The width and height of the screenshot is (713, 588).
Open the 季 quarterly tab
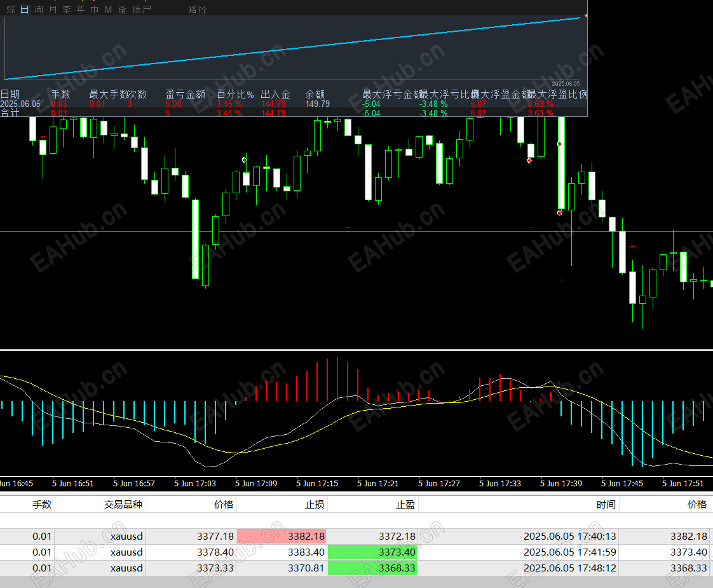(67, 10)
